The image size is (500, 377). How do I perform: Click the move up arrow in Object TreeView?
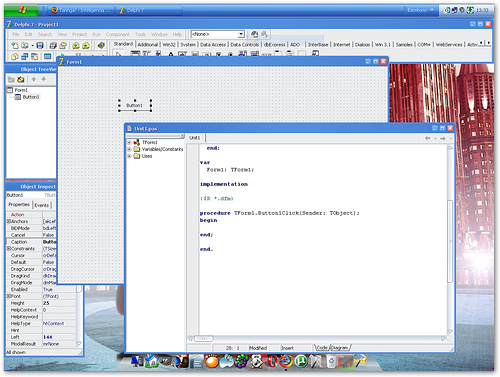pyautogui.click(x=34, y=79)
